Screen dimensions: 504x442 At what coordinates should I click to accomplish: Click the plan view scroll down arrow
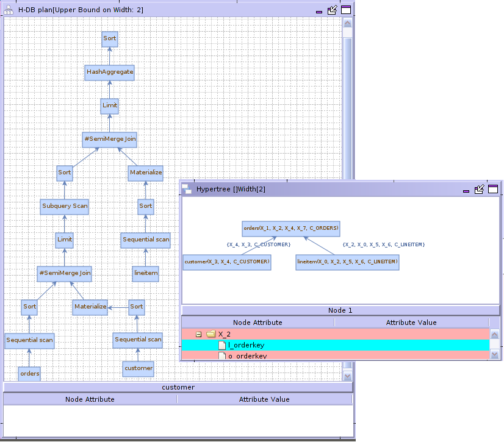(x=347, y=376)
